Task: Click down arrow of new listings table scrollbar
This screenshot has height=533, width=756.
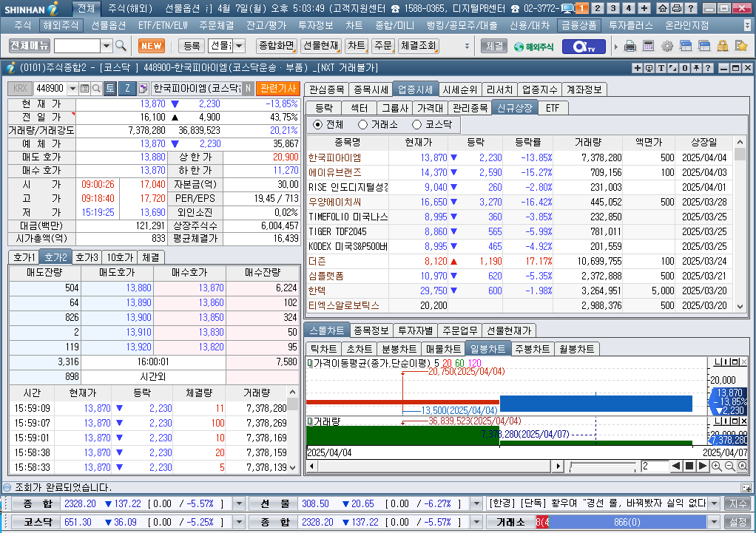Action: click(740, 307)
